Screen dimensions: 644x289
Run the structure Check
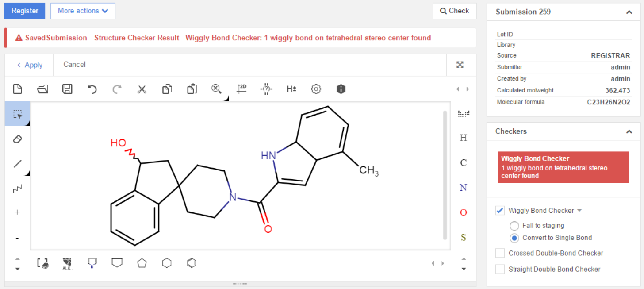pyautogui.click(x=454, y=11)
